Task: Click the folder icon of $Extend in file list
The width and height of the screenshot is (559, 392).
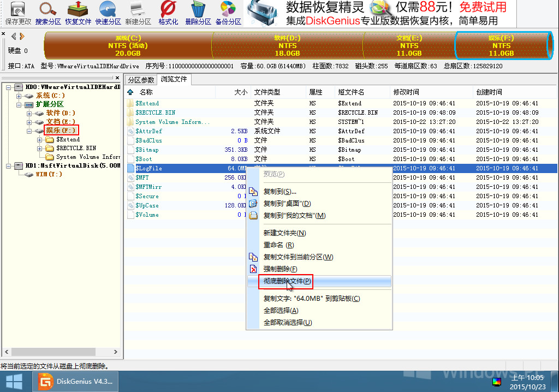Action: (130, 103)
